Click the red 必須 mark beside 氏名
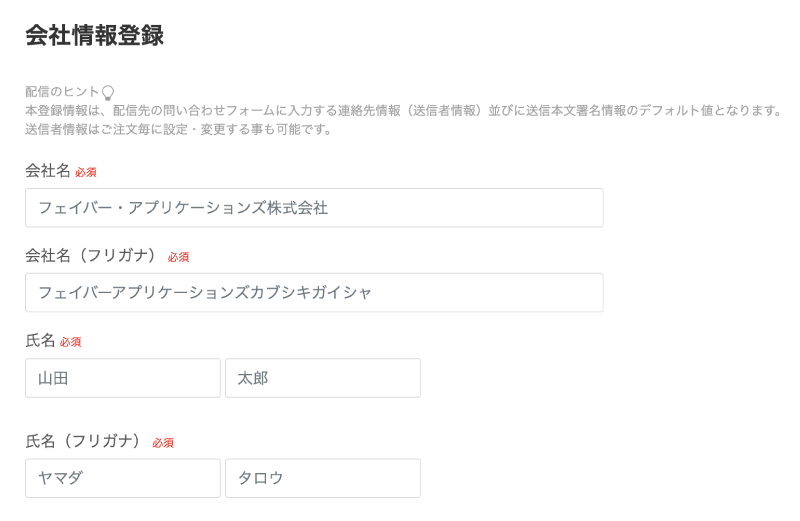The width and height of the screenshot is (800, 521). point(70,342)
